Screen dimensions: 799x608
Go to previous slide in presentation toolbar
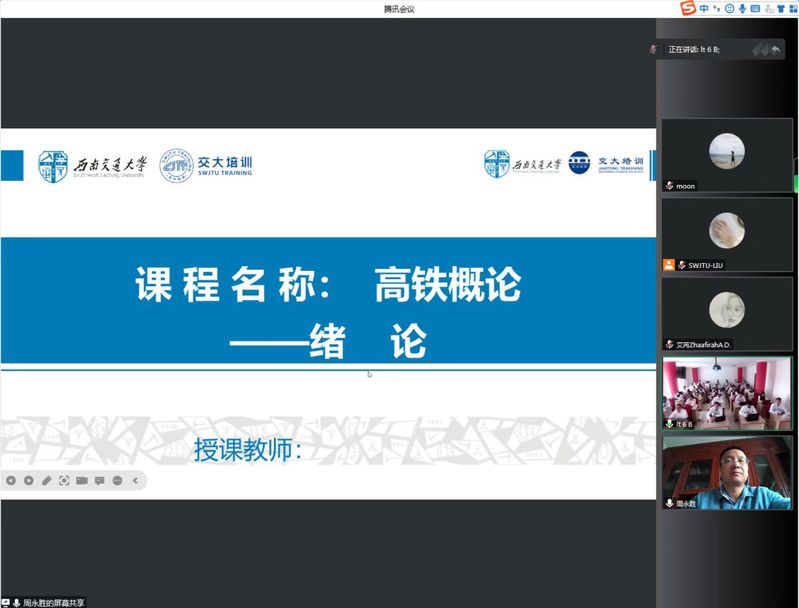click(x=11, y=481)
